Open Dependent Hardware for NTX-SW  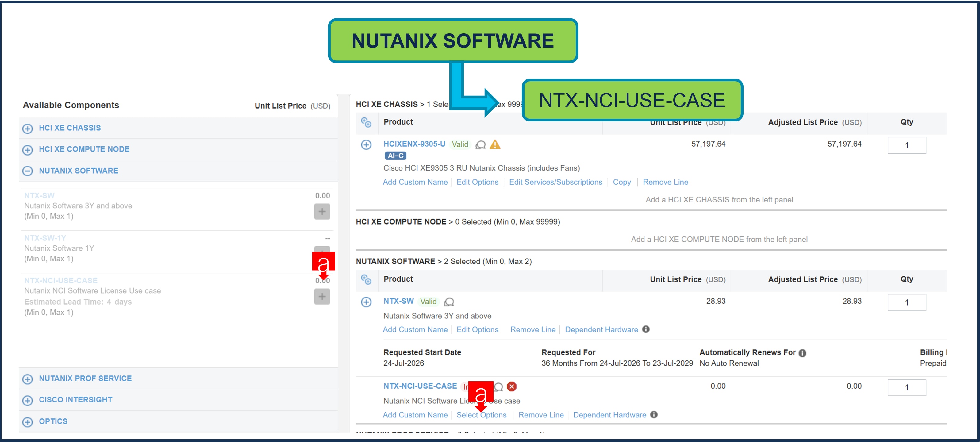601,329
